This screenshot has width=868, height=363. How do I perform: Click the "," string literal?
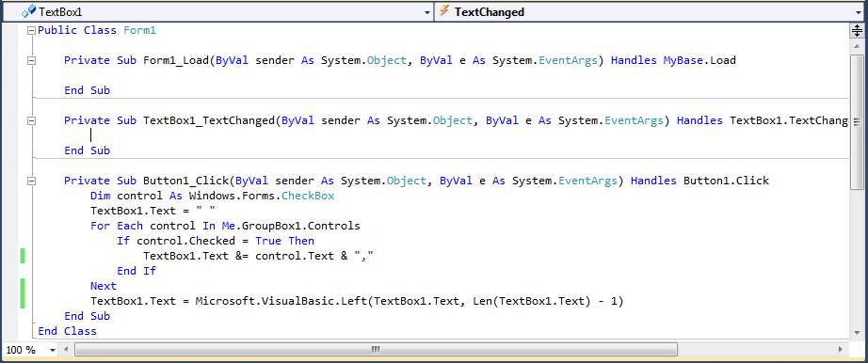tap(364, 256)
